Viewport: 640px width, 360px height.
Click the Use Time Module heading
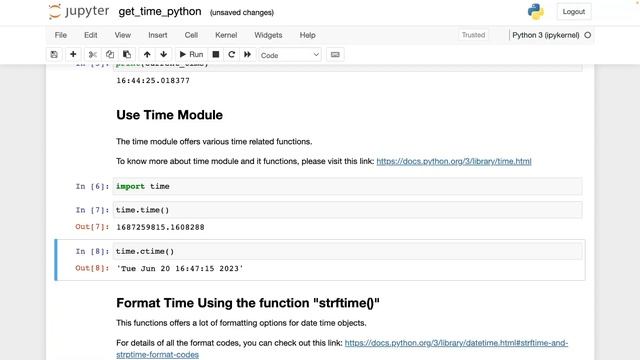[169, 115]
